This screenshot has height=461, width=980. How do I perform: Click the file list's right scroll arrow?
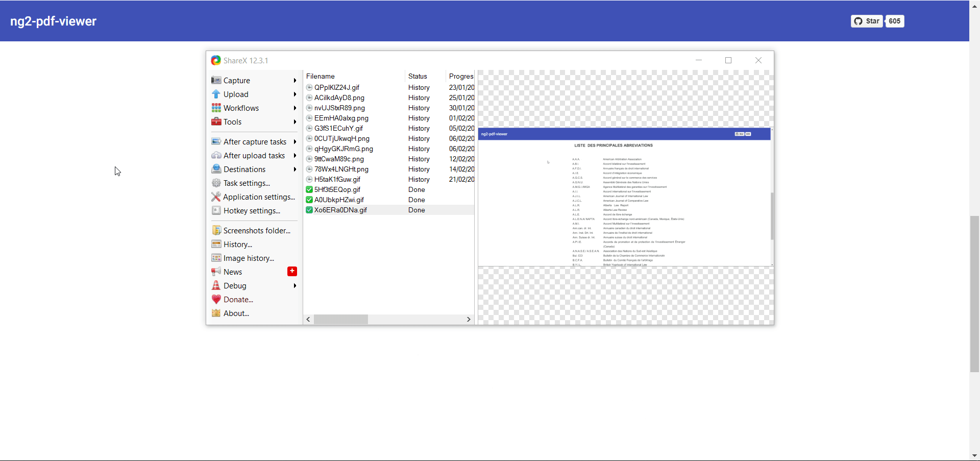tap(469, 319)
